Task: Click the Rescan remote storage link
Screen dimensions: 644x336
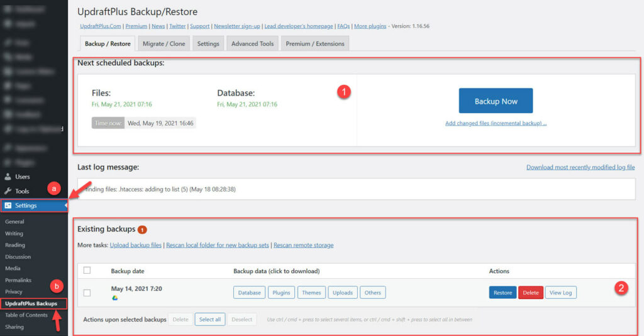Action: 304,246
